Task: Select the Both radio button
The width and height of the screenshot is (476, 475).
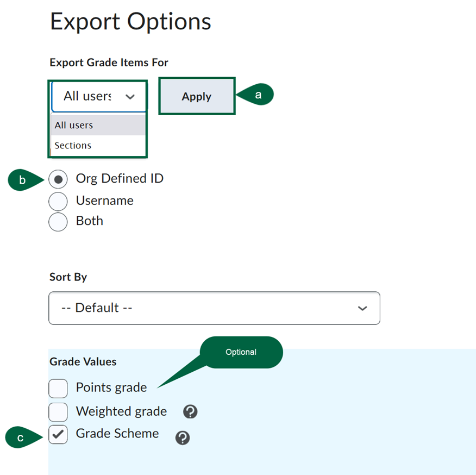Action: [58, 222]
